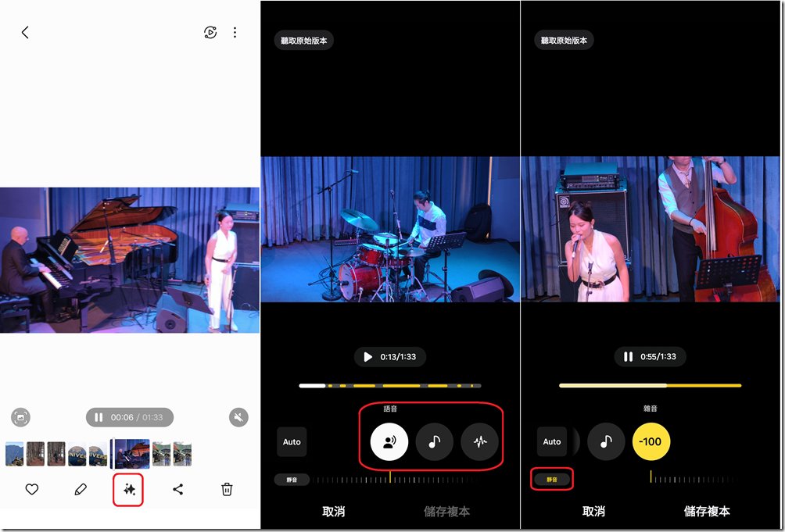Viewport: 785px width, 532px height.
Task: Tap the circular motion play icon beside the menu
Action: tap(210, 33)
